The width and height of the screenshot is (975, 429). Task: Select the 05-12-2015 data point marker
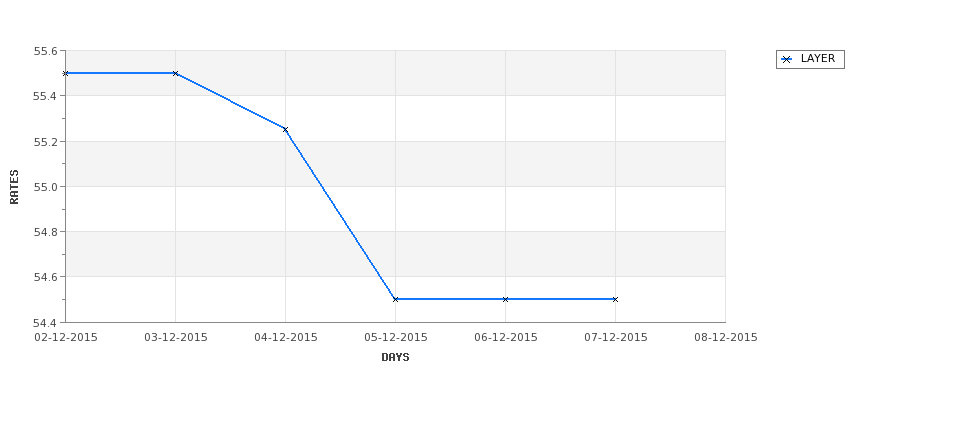pyautogui.click(x=395, y=299)
